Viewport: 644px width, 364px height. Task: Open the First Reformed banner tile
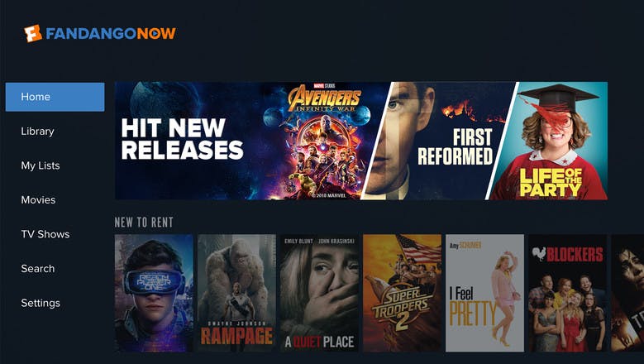click(x=439, y=141)
